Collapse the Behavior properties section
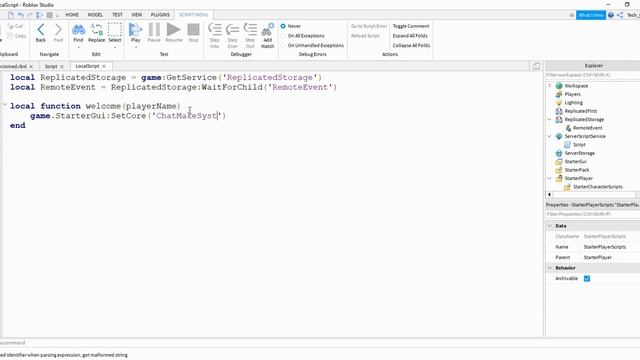 (x=550, y=268)
